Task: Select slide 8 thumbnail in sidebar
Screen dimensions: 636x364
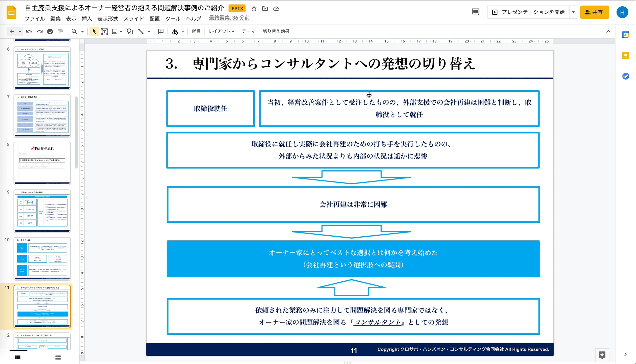Action: 42,163
